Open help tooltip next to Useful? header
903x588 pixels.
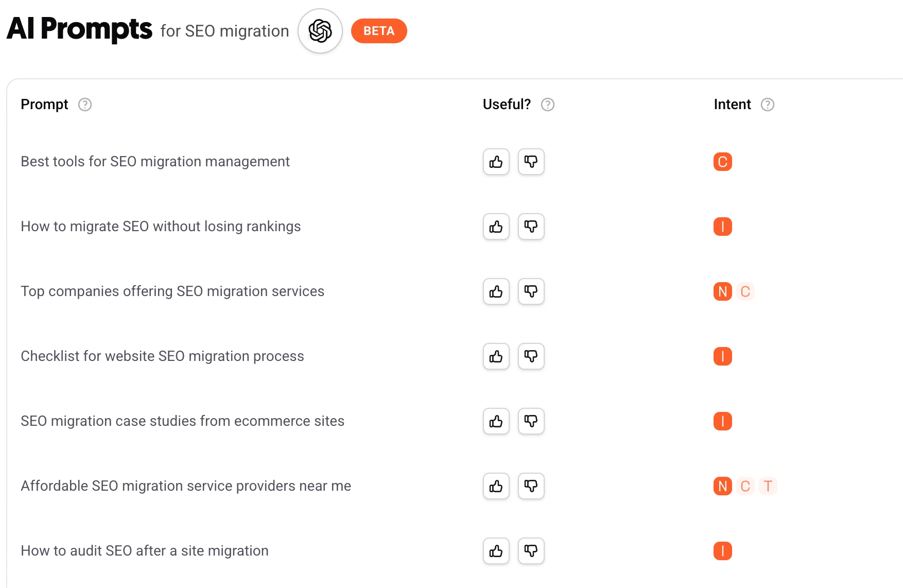(x=548, y=105)
